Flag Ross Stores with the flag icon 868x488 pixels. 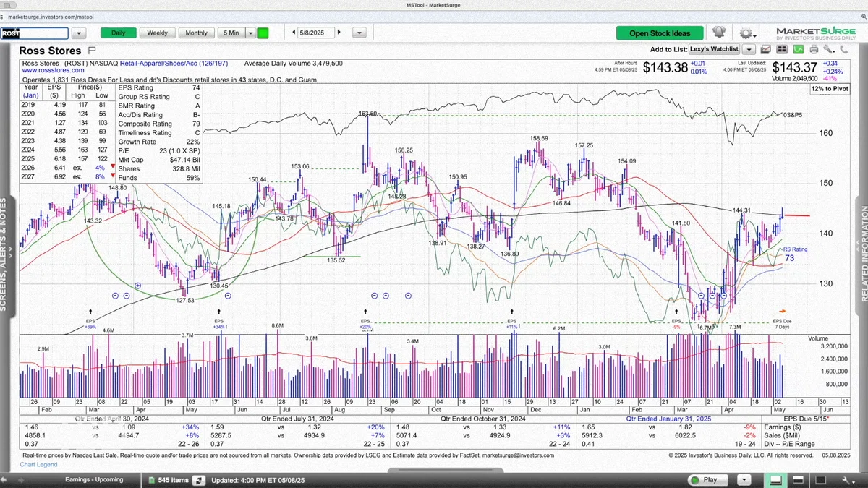(x=92, y=51)
